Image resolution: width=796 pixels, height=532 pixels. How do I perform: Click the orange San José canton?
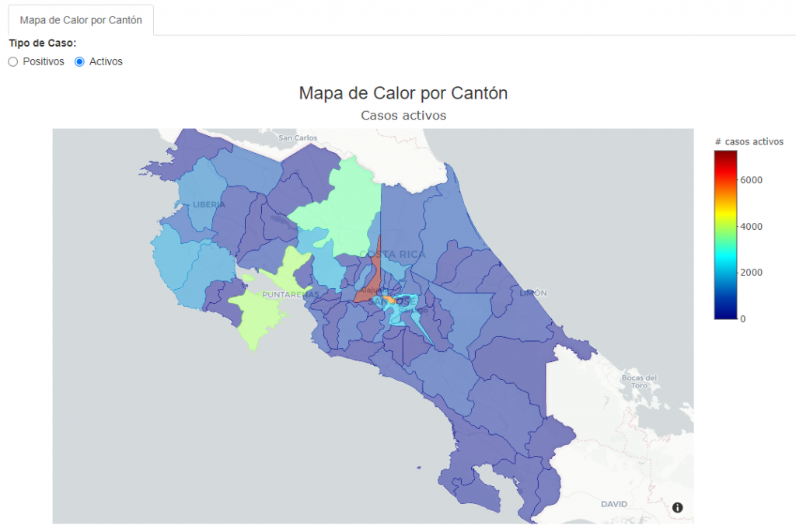coord(389,300)
